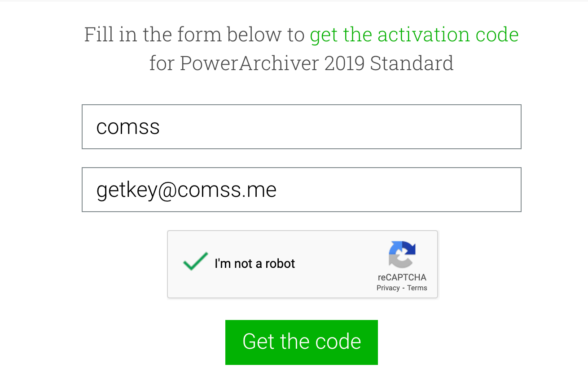Click the "I'm not a robot" label
Image resolution: width=588 pixels, height=382 pixels.
tap(255, 263)
